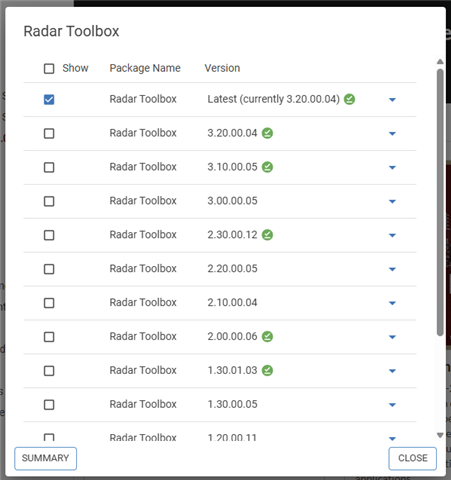Open dropdown arrow for version 2.10.00.04
This screenshot has width=451, height=480.
(392, 303)
